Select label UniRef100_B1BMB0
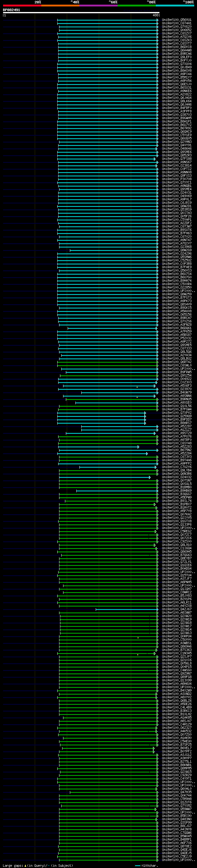 coord(176,487)
